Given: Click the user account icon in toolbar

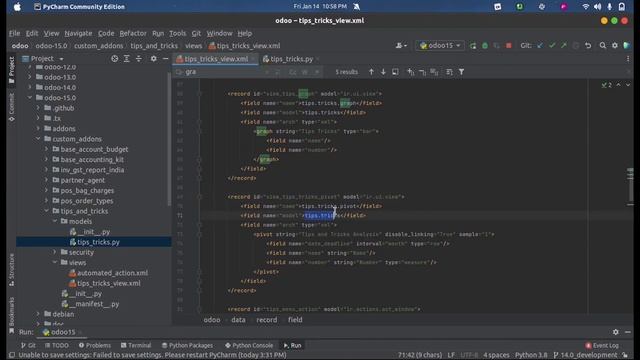Looking at the screenshot, I should 401,46.
